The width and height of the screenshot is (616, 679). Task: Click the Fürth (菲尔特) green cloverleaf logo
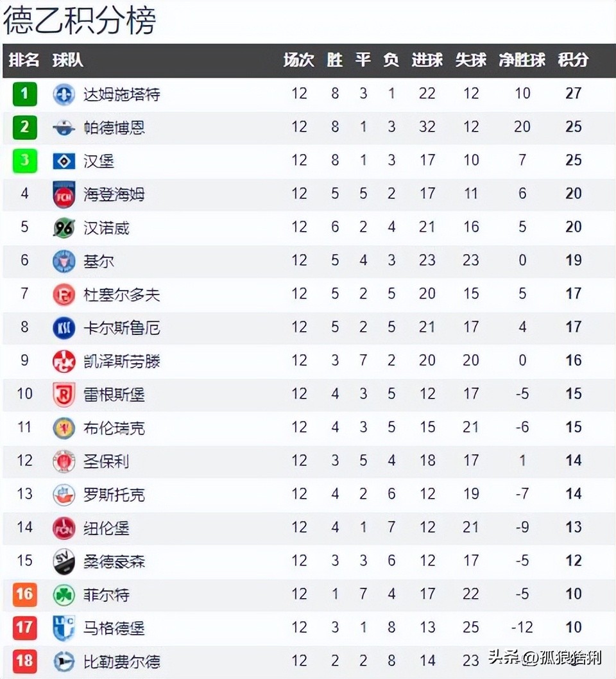[64, 595]
